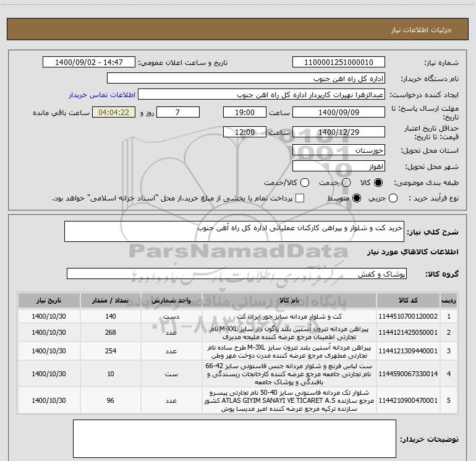
Task: Click the delivery province field خوزستان
Action: [339, 150]
